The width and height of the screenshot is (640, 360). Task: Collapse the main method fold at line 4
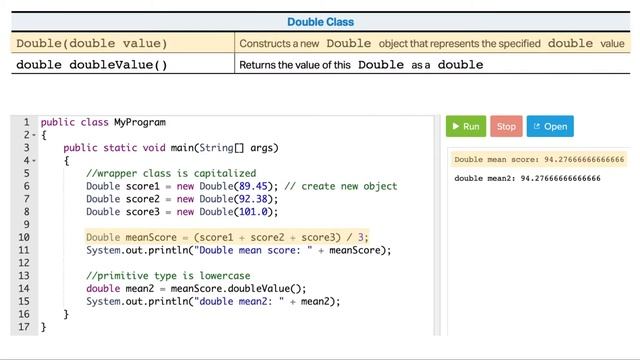click(34, 161)
